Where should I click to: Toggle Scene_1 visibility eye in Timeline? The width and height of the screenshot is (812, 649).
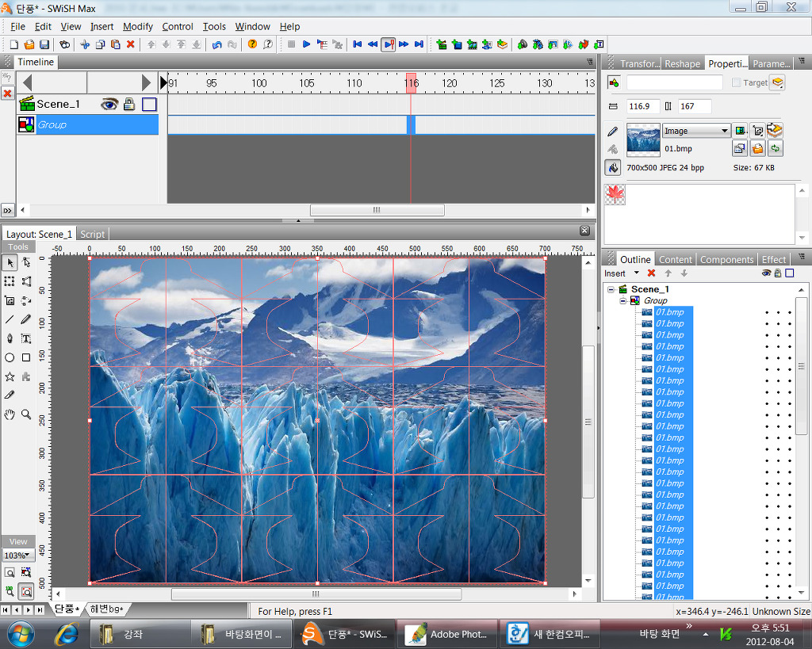[109, 105]
